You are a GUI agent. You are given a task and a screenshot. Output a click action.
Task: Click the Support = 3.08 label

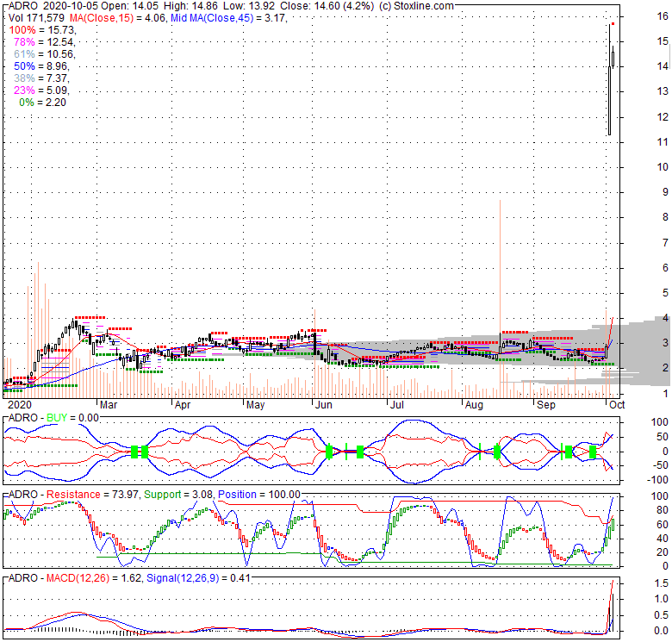coord(178,494)
